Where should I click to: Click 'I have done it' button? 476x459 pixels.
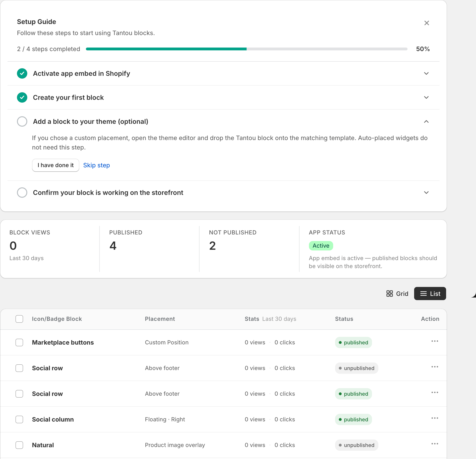pos(56,165)
